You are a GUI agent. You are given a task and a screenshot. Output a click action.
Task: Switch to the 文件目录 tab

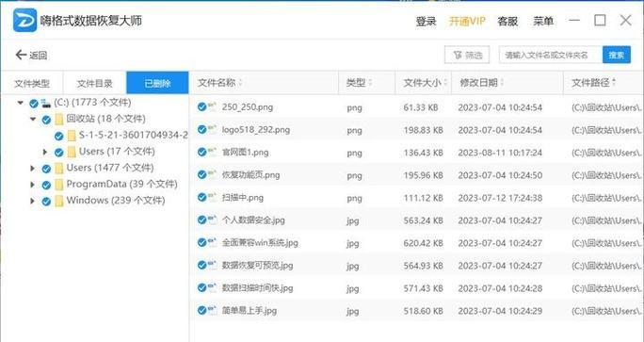pyautogui.click(x=94, y=83)
